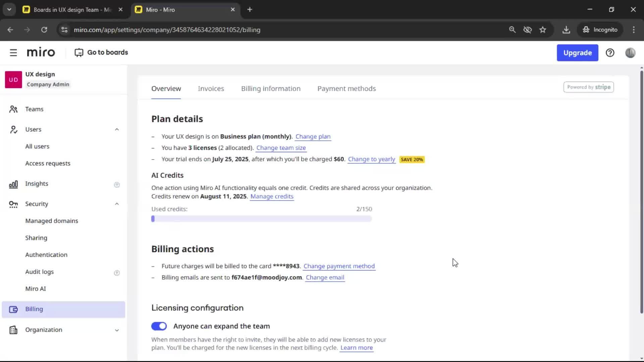Viewport: 644px width, 362px height.
Task: Open a new browser tab
Action: click(x=250, y=10)
